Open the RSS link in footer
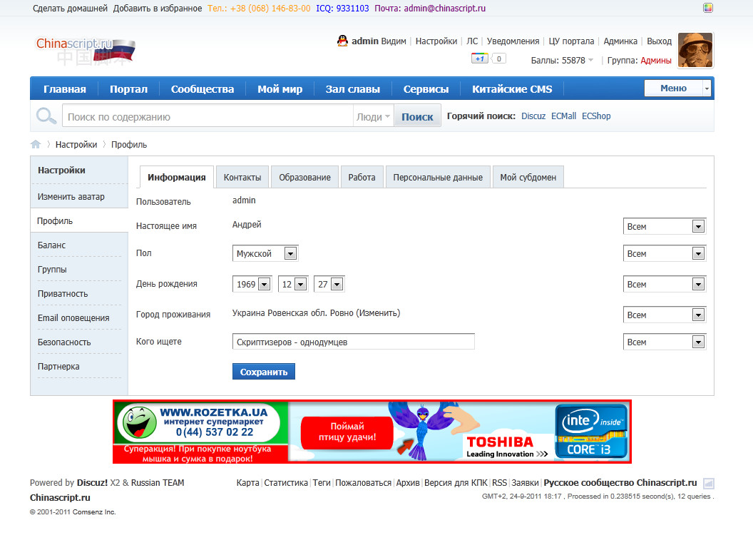This screenshot has width=753, height=560. (499, 483)
